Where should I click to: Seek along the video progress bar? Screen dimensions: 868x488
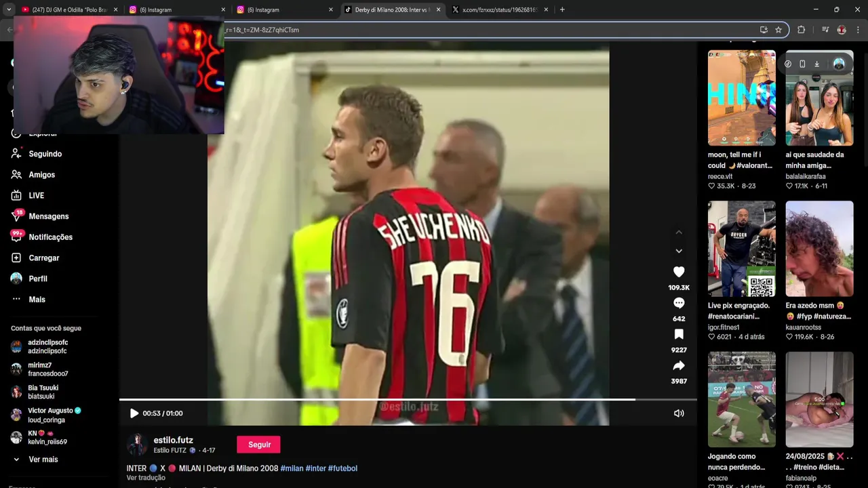tap(408, 399)
